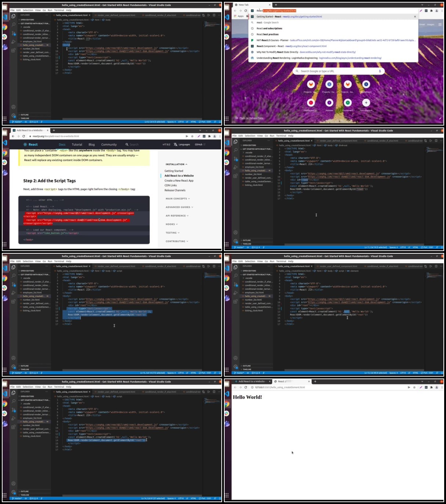
Task: Open the GitHub link in the React docs navbar
Action: point(200,145)
